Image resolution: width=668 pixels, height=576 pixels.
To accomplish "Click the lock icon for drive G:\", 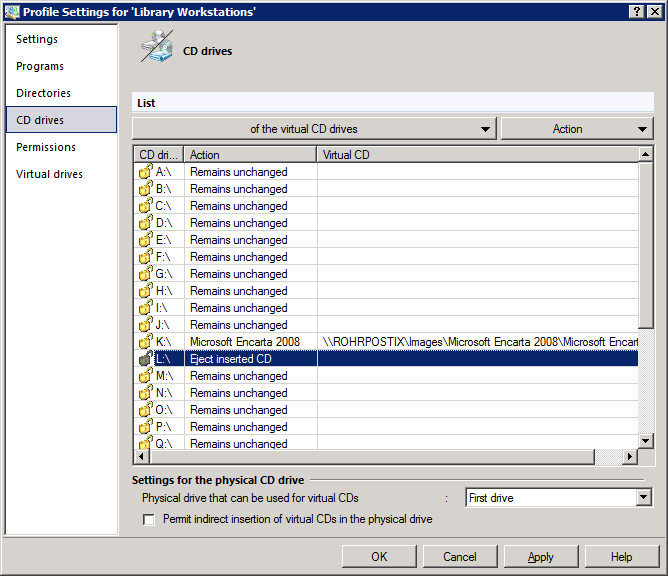I will click(x=145, y=274).
